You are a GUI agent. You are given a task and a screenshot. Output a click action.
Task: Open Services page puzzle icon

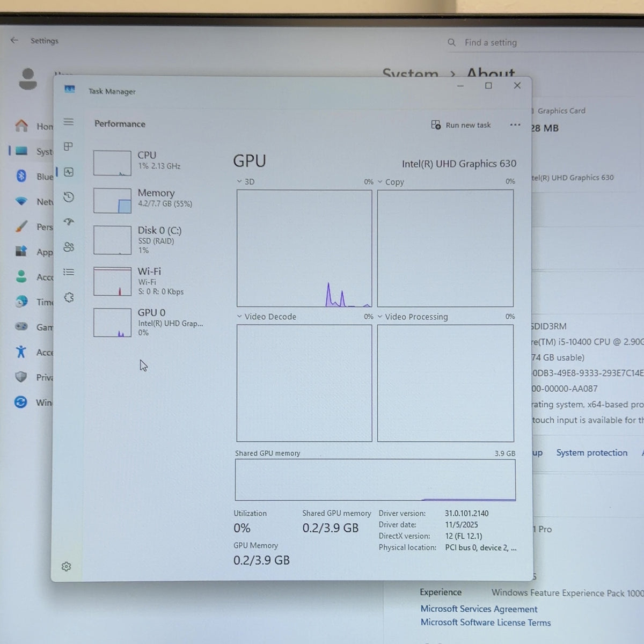[69, 297]
